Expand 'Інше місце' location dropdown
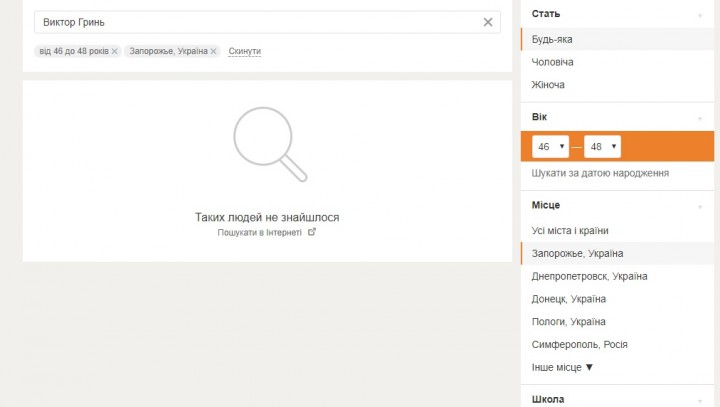 tap(563, 367)
